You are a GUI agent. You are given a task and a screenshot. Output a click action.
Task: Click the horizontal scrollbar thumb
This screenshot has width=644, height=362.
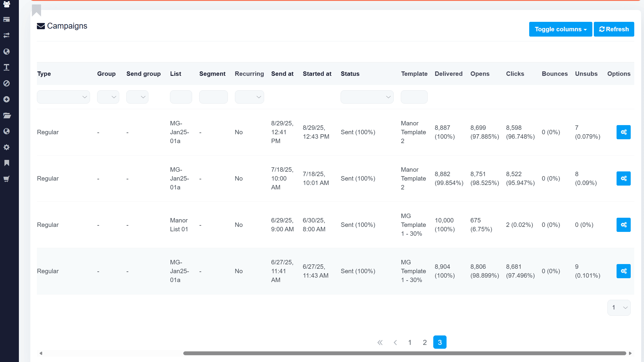point(405,353)
